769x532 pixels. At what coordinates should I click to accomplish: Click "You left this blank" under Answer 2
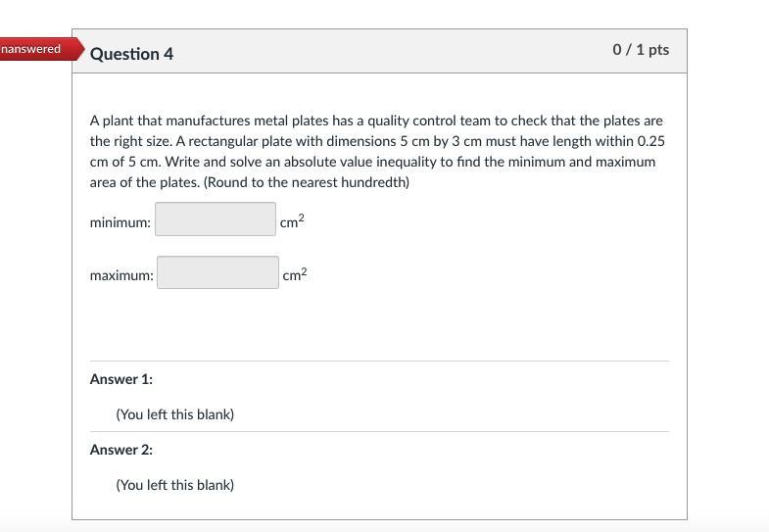point(174,485)
